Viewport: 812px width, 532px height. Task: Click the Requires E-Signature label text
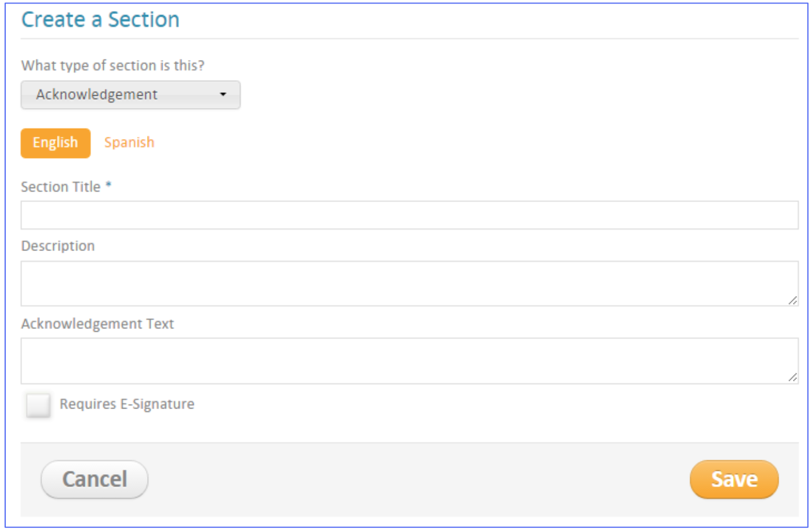click(127, 404)
